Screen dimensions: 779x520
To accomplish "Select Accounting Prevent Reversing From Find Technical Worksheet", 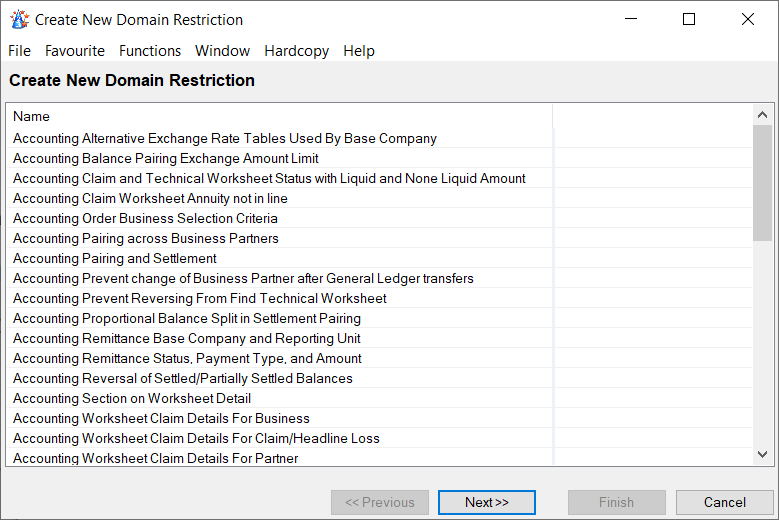I will (200, 299).
